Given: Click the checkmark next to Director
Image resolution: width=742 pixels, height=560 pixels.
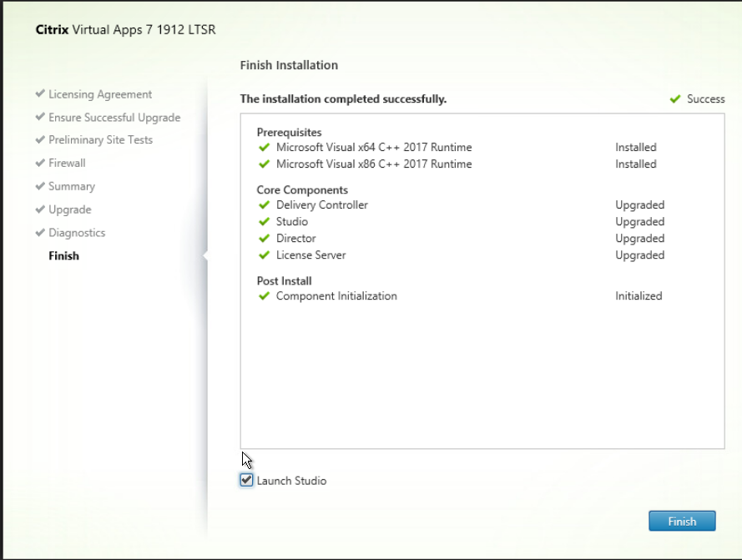Looking at the screenshot, I should point(264,238).
